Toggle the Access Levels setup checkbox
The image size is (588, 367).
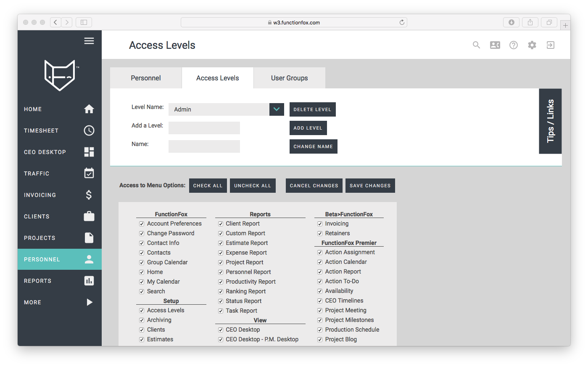click(x=142, y=311)
